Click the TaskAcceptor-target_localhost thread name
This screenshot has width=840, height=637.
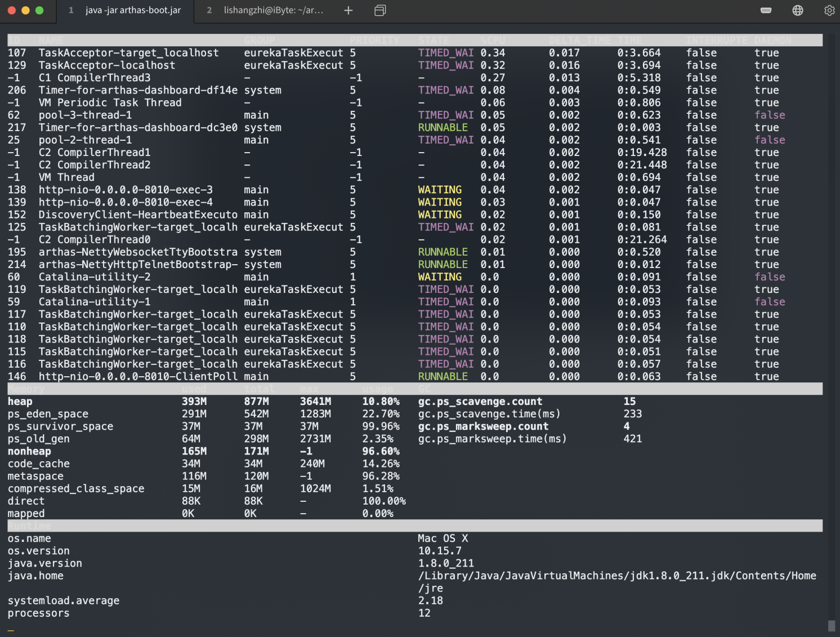128,53
